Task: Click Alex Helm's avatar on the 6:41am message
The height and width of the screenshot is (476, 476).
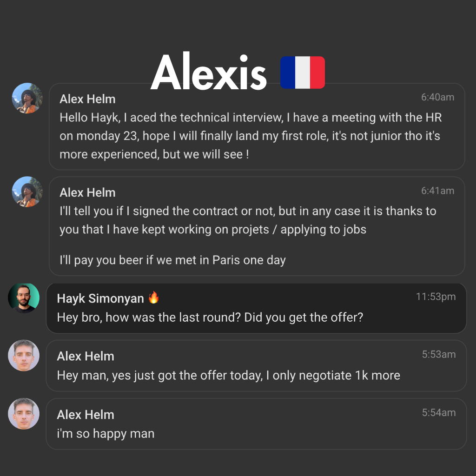Action: (x=27, y=192)
